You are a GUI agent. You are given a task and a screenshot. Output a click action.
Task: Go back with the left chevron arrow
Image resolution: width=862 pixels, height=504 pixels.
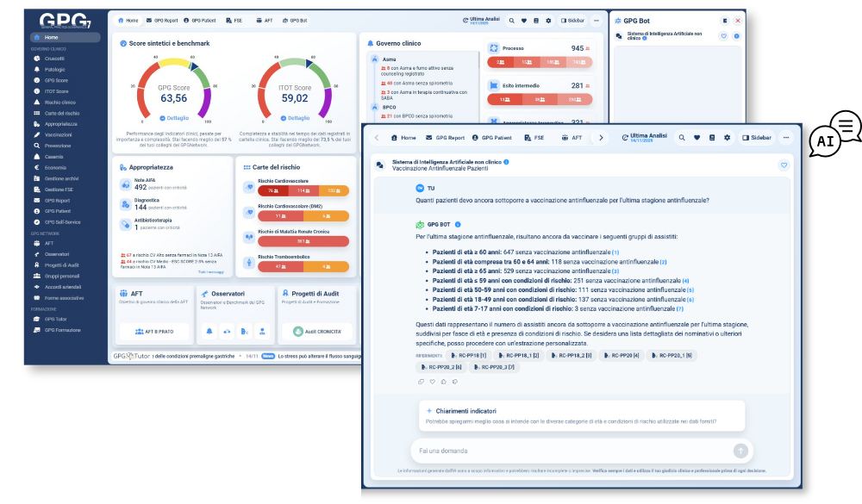(x=376, y=138)
